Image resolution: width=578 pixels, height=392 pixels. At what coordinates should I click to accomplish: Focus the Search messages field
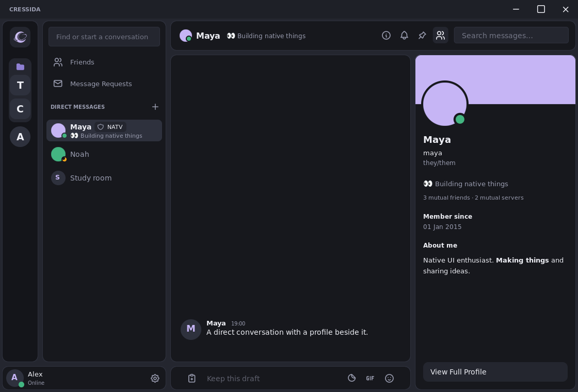pyautogui.click(x=511, y=36)
